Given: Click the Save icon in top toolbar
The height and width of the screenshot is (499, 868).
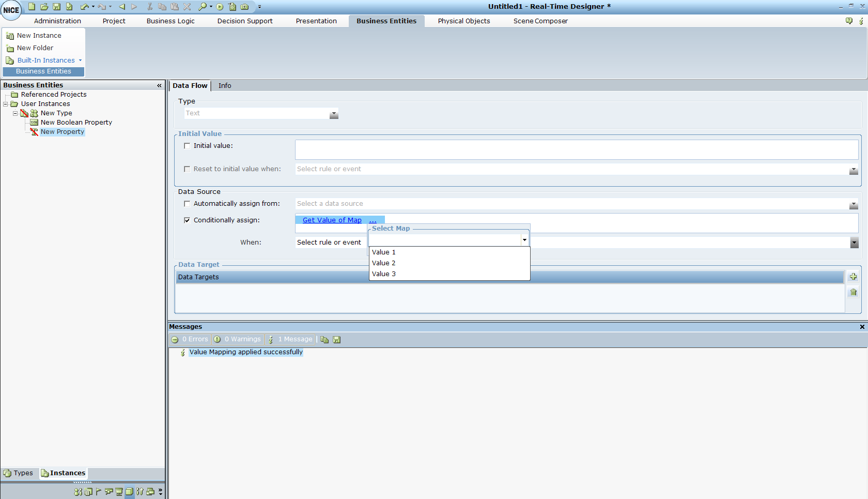Looking at the screenshot, I should click(57, 7).
